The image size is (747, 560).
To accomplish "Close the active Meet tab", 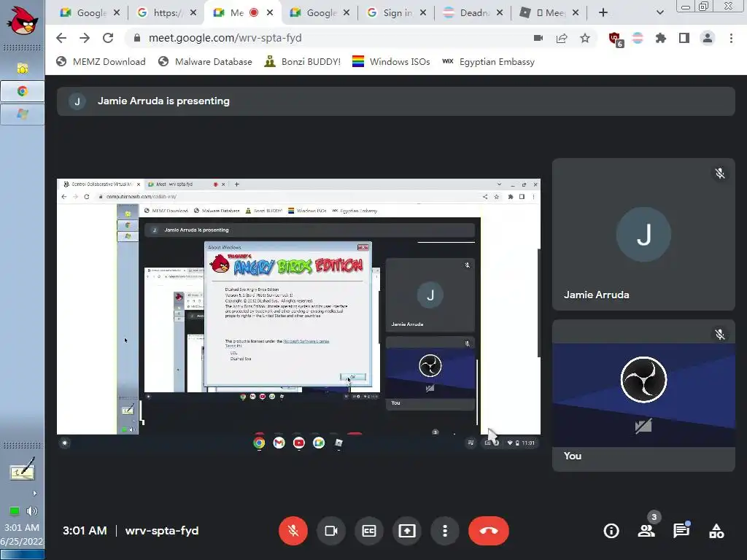I will coord(270,13).
